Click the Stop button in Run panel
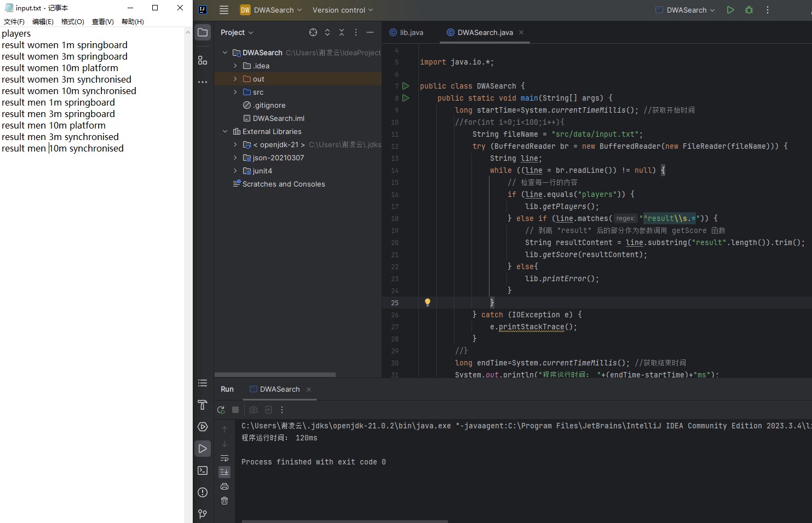 point(235,410)
